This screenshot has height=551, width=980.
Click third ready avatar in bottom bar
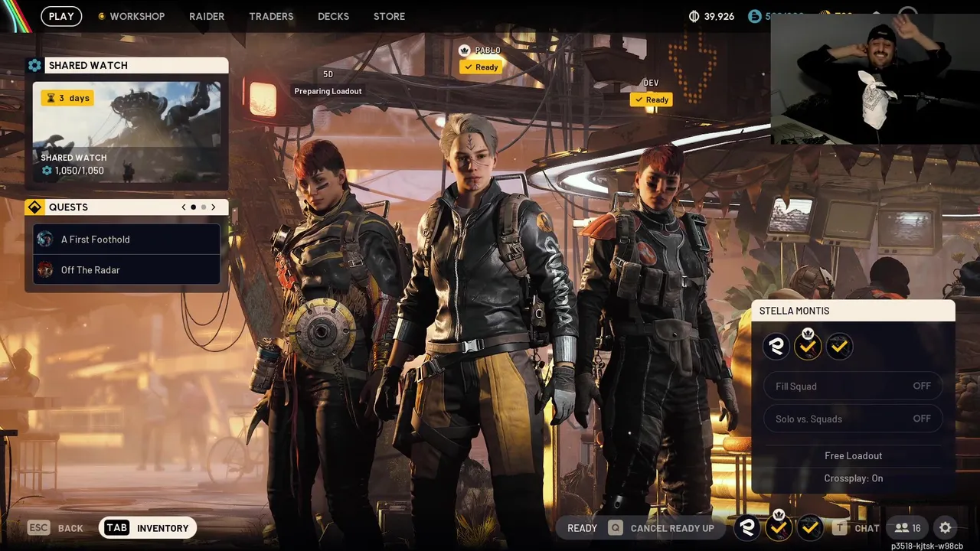[x=810, y=527]
